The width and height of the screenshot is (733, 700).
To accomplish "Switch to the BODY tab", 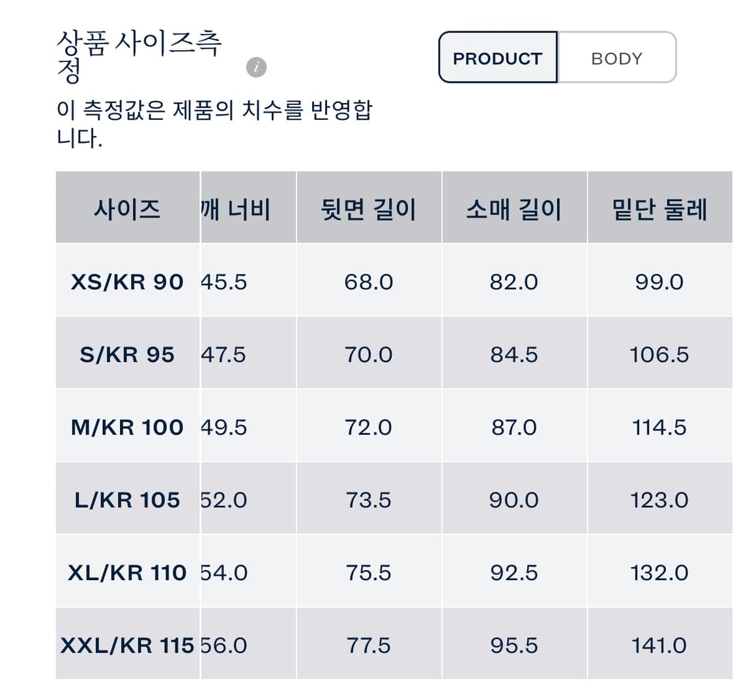I will [x=616, y=58].
